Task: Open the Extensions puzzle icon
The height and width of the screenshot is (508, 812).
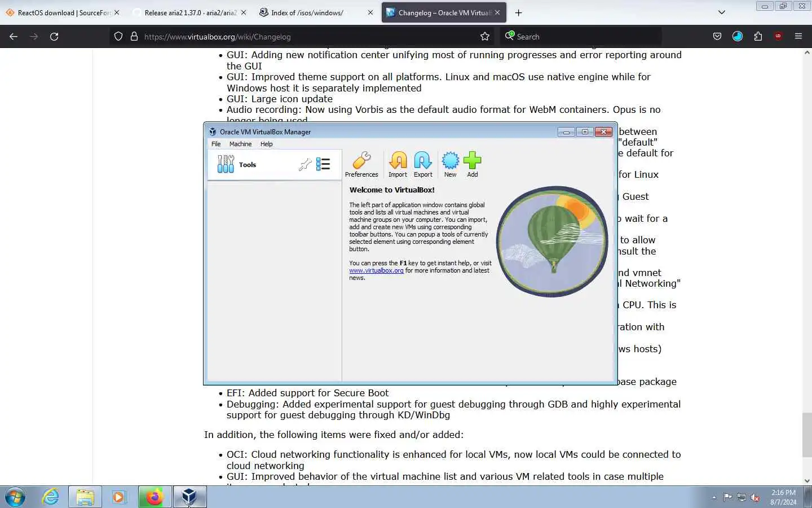Action: click(758, 37)
